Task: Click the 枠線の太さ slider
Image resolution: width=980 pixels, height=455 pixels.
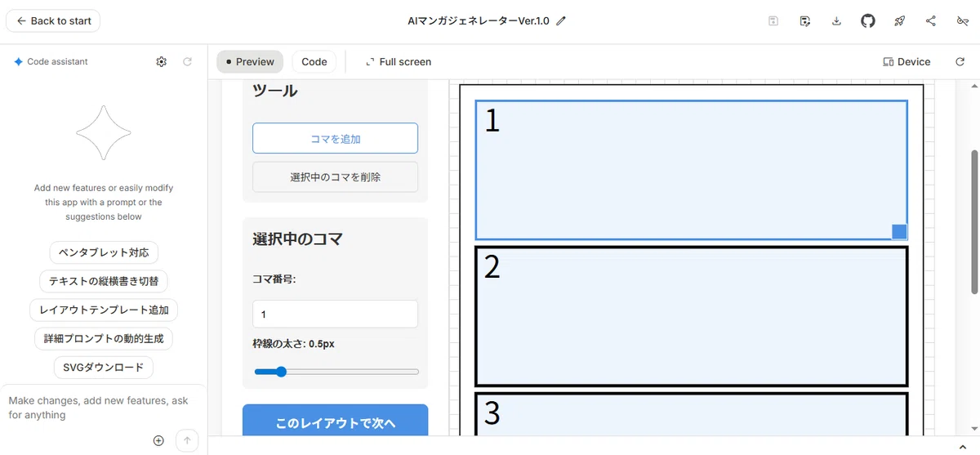Action: pyautogui.click(x=336, y=372)
